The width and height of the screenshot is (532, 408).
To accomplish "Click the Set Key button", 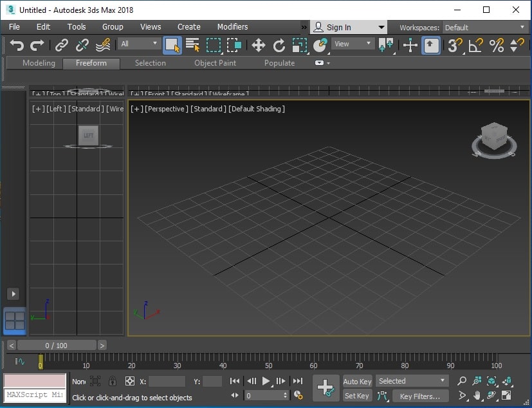I will point(356,396).
